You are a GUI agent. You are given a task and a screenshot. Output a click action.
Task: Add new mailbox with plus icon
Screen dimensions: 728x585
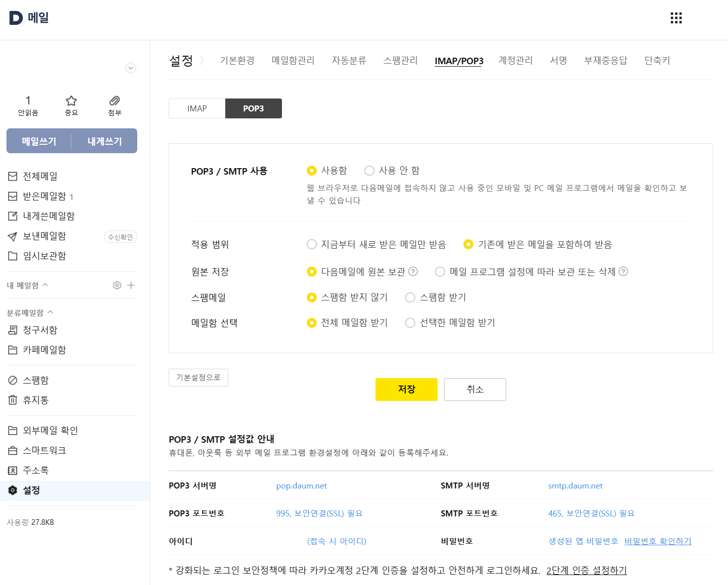coord(131,285)
